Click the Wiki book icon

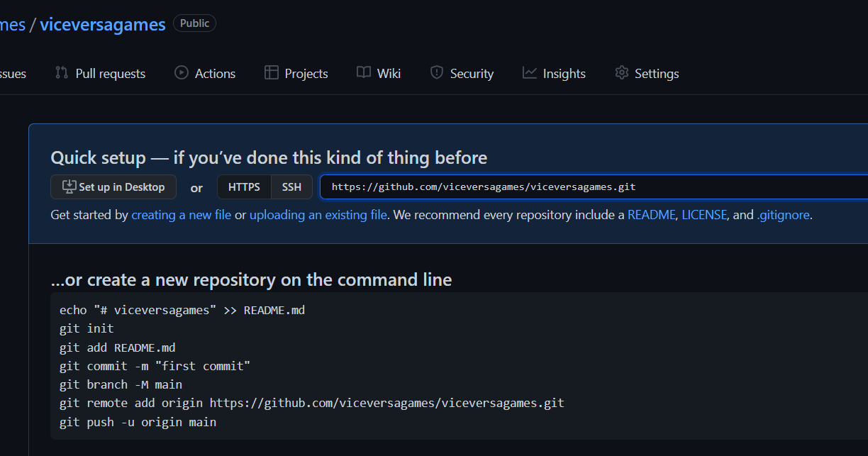[364, 73]
